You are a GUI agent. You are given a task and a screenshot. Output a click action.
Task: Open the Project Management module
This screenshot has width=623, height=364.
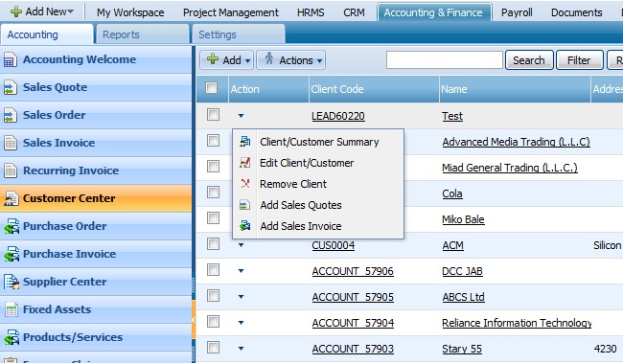230,12
